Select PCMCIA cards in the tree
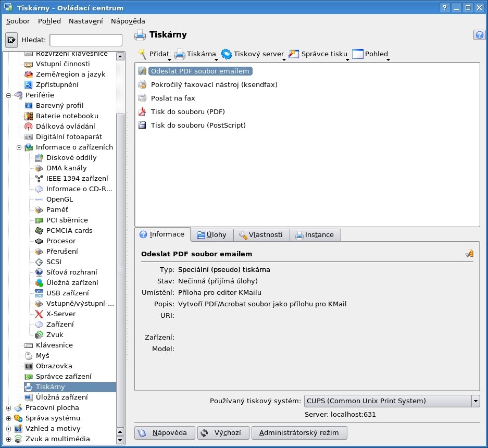 pos(69,230)
